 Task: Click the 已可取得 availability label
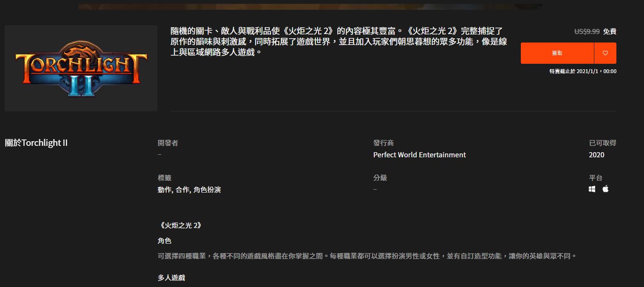tap(602, 143)
